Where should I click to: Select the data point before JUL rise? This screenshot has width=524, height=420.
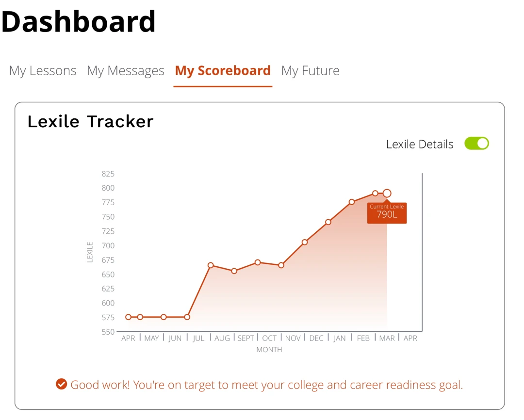click(187, 317)
